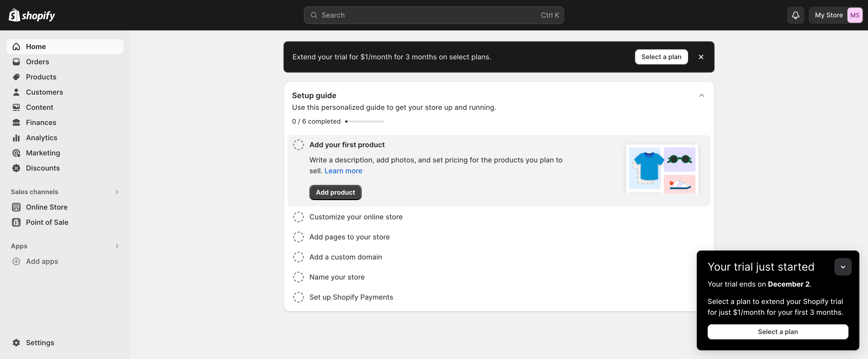
Task: Open the Customers page
Action: coord(44,92)
